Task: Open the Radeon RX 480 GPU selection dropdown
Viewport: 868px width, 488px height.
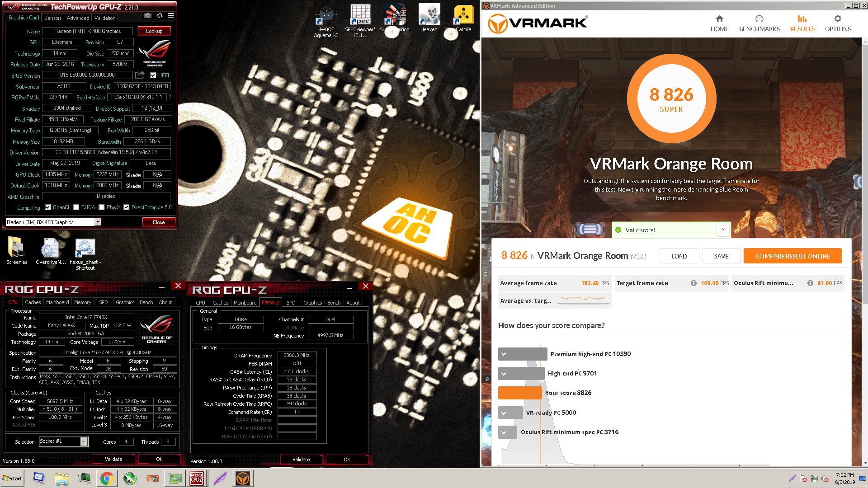Action: pyautogui.click(x=98, y=222)
